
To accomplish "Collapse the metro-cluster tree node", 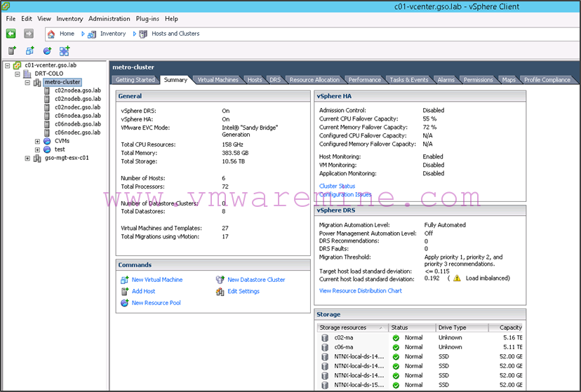I will 27,83.
